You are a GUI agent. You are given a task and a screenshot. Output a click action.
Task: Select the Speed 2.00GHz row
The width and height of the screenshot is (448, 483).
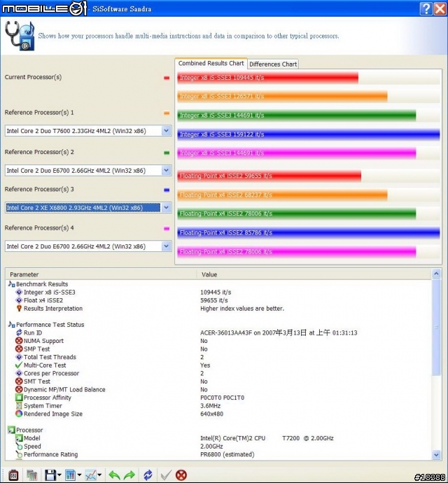point(219,447)
